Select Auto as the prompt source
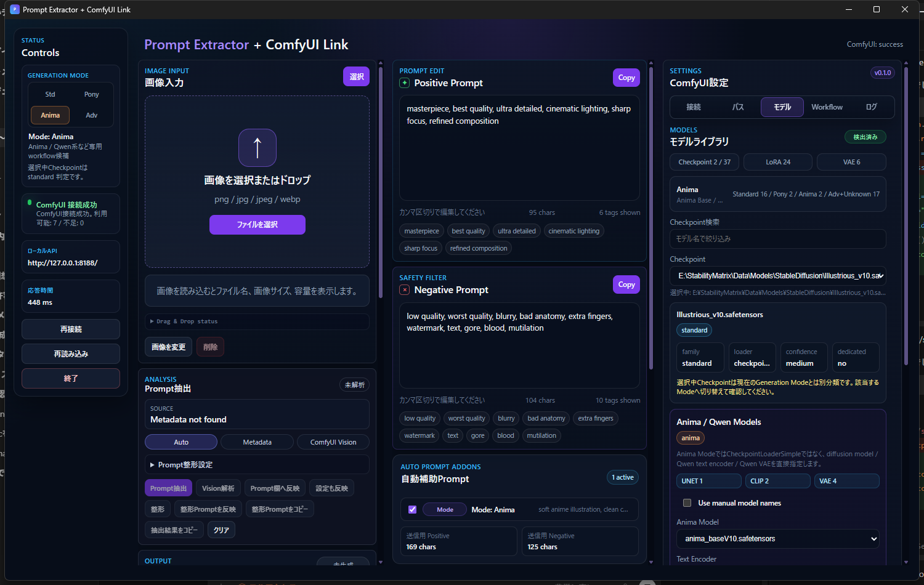Screen dimensions: 924x585 (181, 442)
